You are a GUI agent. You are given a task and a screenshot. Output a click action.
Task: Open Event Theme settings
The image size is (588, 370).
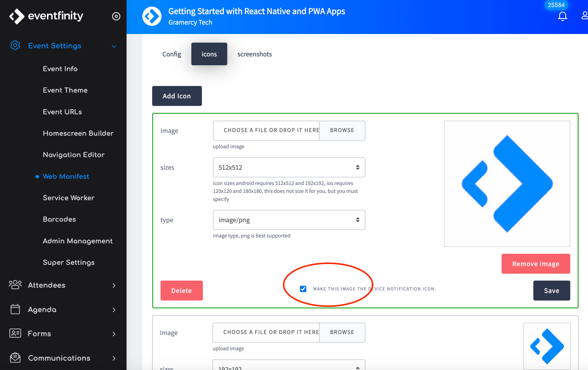[x=65, y=90]
